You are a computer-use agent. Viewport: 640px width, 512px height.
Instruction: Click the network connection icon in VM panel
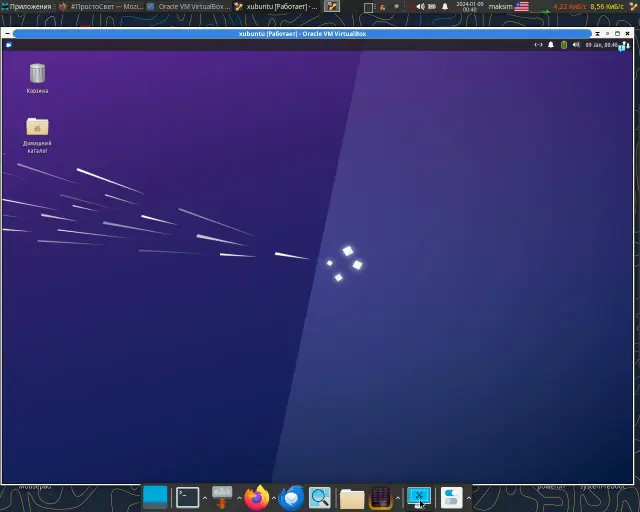538,45
